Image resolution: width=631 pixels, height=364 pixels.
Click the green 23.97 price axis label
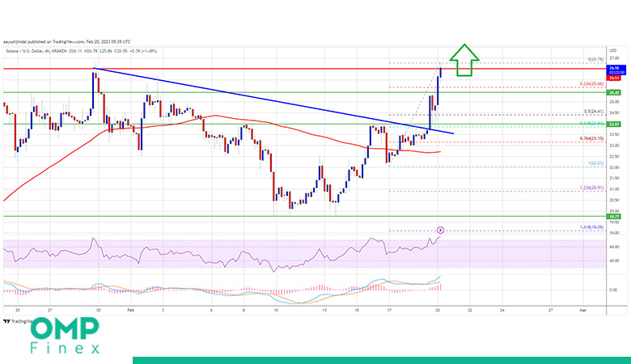click(x=614, y=125)
